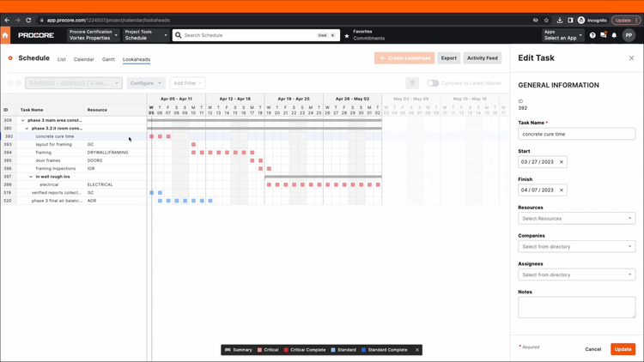Open Apps Select an App dropdown
This screenshot has width=644, height=362.
[562, 35]
